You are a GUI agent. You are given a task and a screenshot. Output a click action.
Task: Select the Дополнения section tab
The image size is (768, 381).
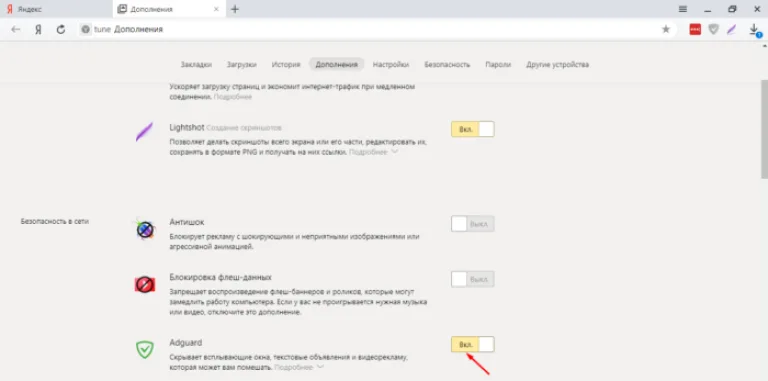tap(336, 65)
